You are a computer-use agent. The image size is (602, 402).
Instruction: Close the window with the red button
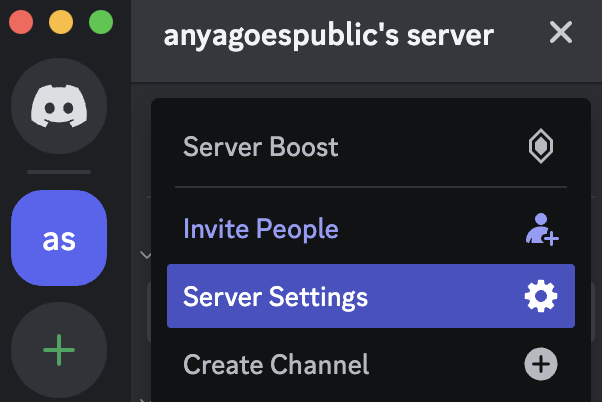pos(21,21)
